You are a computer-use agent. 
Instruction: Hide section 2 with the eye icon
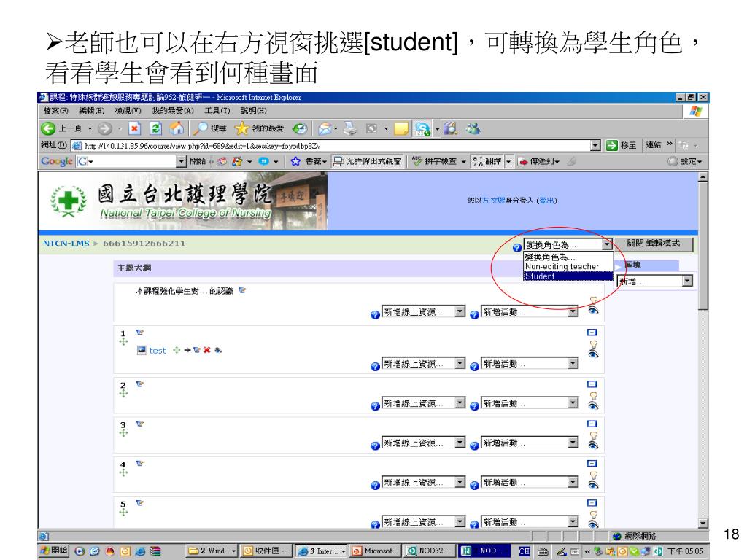tap(593, 405)
